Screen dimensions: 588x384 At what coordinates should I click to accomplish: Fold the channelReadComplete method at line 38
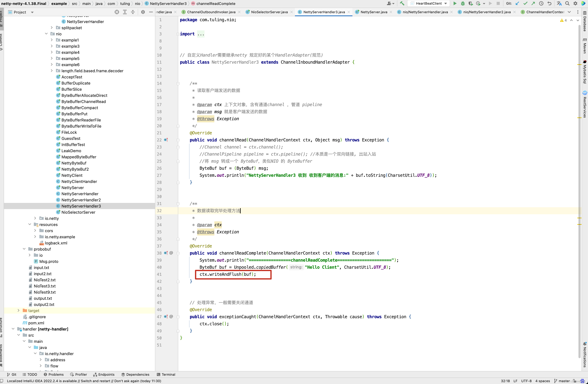pos(178,253)
